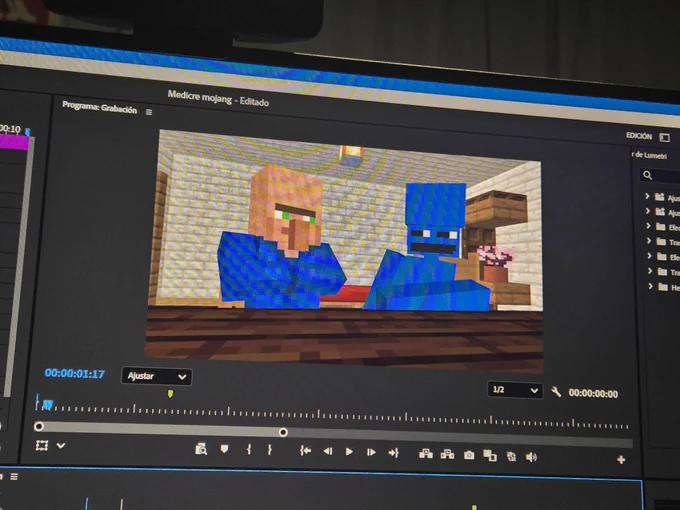Image resolution: width=680 pixels, height=510 pixels.
Task: Click the safe margins frame icon
Action: coord(42,445)
